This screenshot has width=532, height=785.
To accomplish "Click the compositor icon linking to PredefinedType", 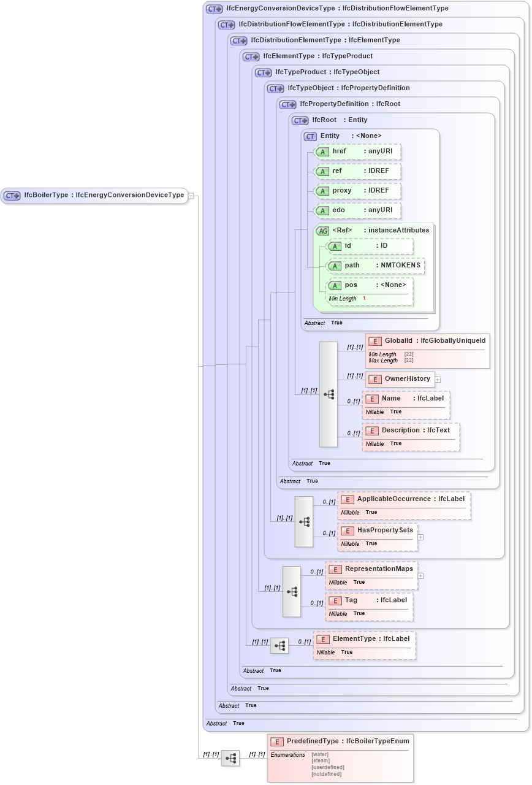I will tap(231, 759).
